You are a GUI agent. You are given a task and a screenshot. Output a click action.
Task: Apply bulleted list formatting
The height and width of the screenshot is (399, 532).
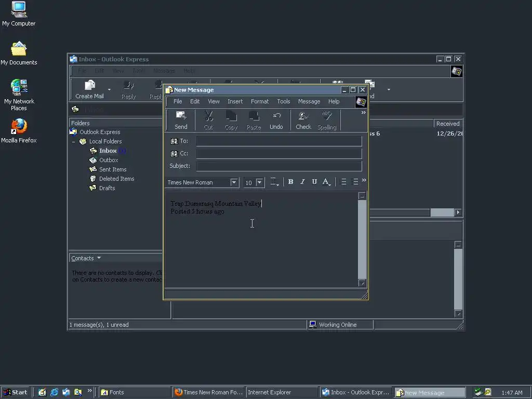pyautogui.click(x=355, y=182)
